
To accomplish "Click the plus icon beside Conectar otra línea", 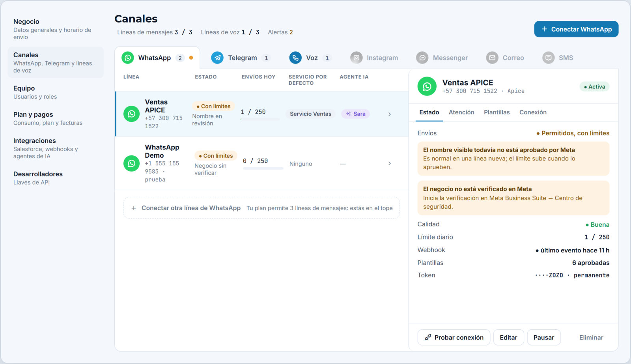I will pyautogui.click(x=134, y=208).
